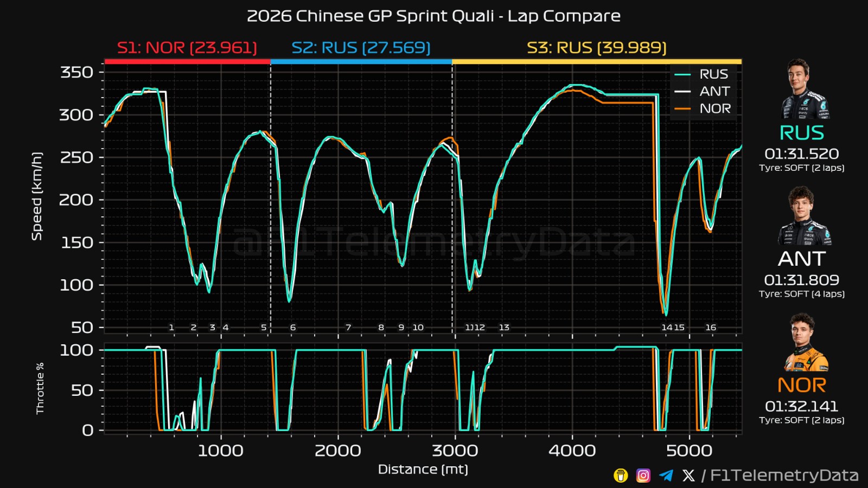Click the turn 5 corner marker
868x488 pixels.
click(264, 328)
